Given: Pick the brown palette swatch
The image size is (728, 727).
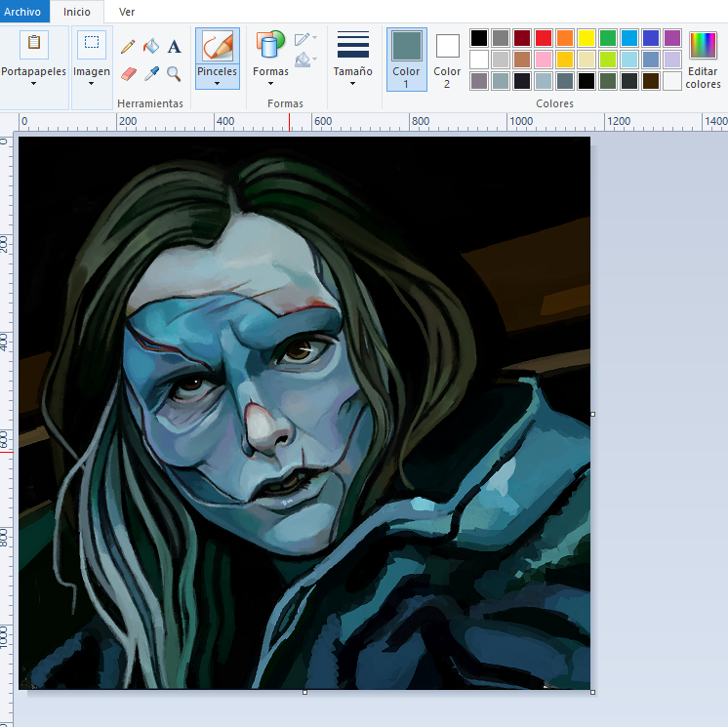Looking at the screenshot, I should [x=522, y=60].
